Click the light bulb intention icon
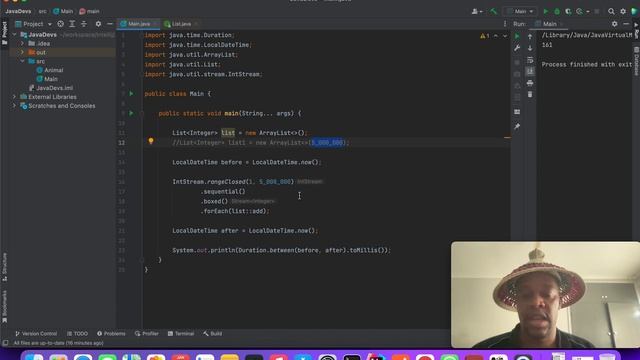The height and width of the screenshot is (360, 640). tap(151, 141)
